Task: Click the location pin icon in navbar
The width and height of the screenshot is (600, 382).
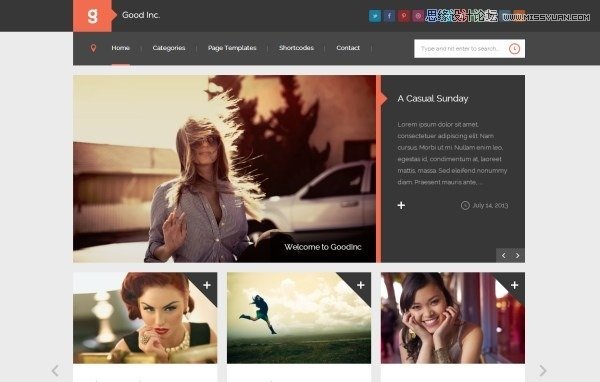Action: (x=93, y=48)
